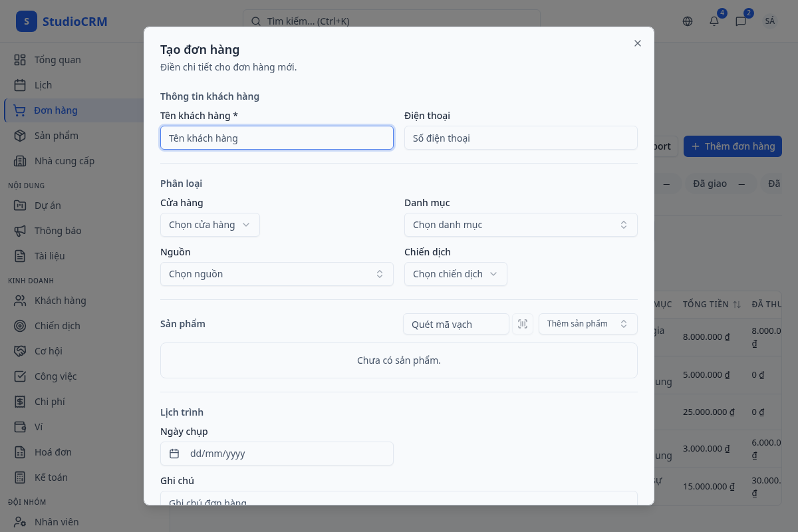
Task: Click the Thêm đơn hàng button
Action: point(732,146)
